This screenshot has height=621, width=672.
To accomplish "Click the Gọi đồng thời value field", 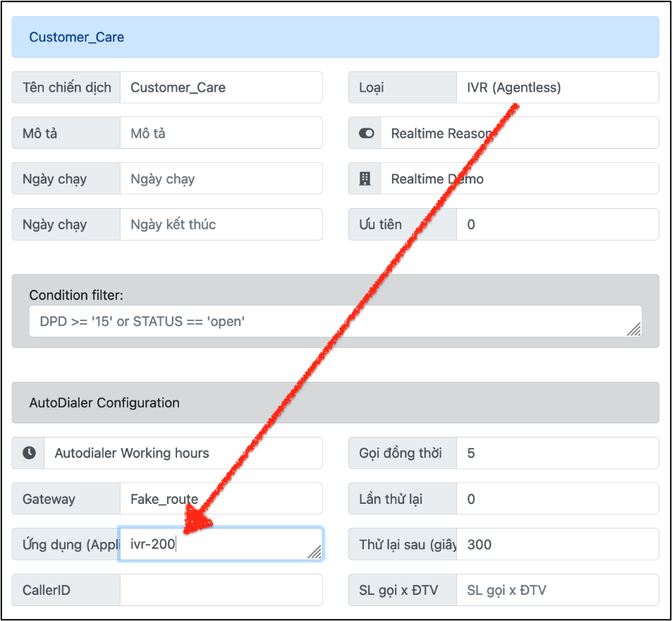I will click(x=557, y=453).
